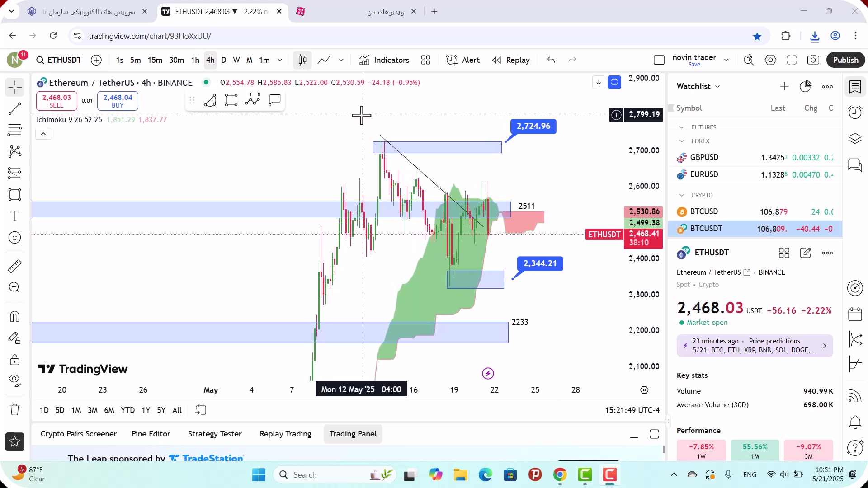Open price scale settings gear
This screenshot has height=488, width=868.
tap(644, 390)
